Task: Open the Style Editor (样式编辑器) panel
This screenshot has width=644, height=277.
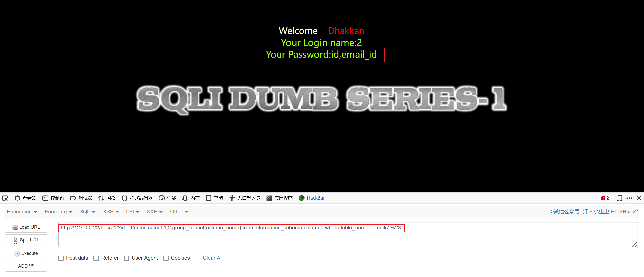Action: click(137, 198)
